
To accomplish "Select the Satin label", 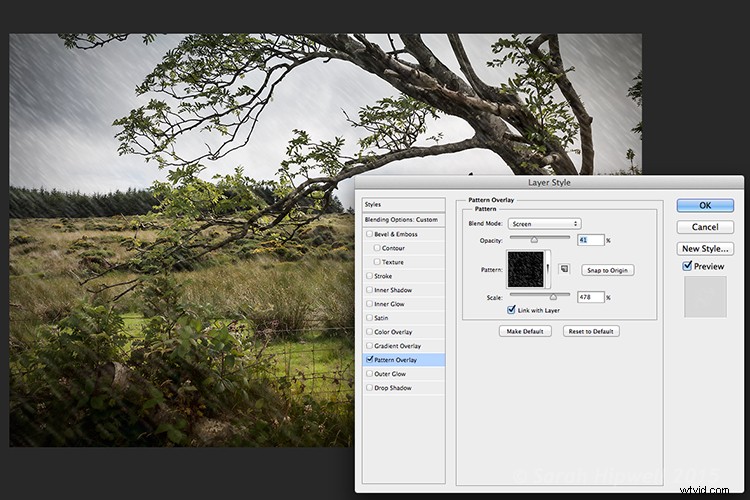I will (381, 318).
